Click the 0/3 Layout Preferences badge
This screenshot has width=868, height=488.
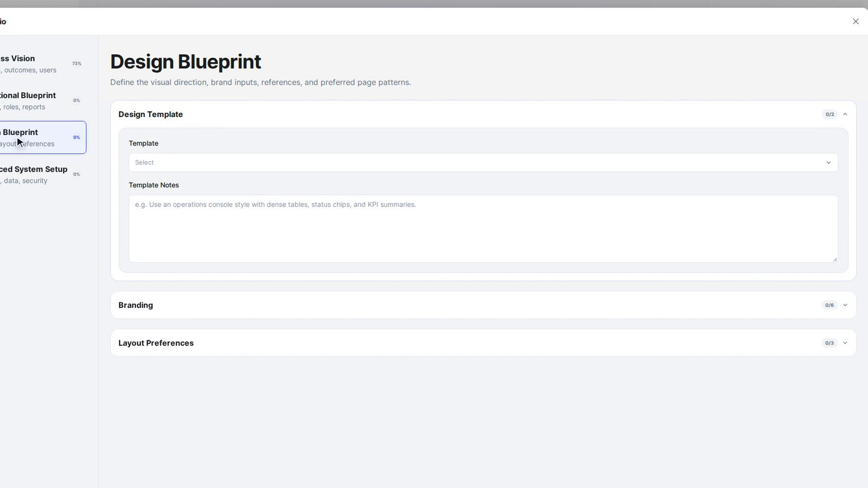click(829, 343)
